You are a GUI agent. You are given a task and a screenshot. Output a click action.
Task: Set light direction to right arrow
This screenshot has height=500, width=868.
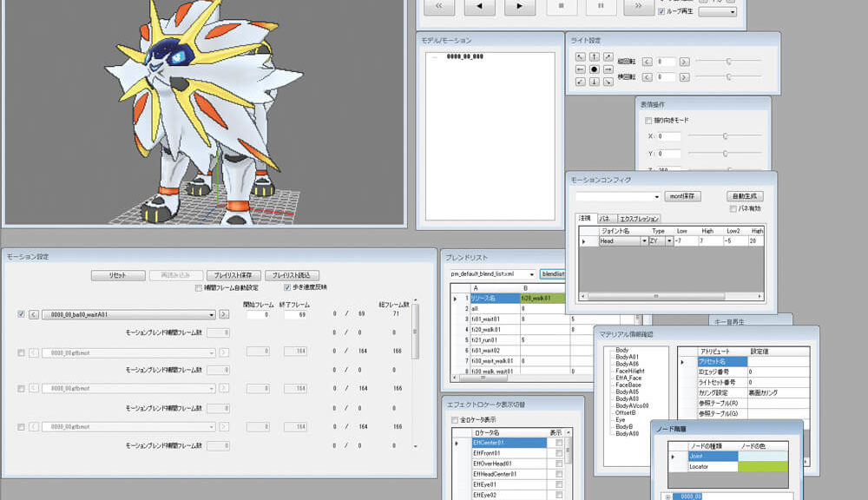[x=608, y=69]
